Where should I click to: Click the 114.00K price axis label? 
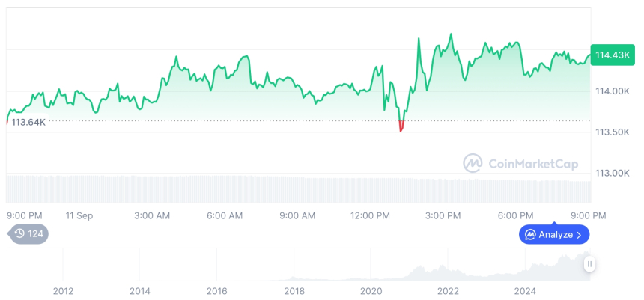[x=611, y=91]
